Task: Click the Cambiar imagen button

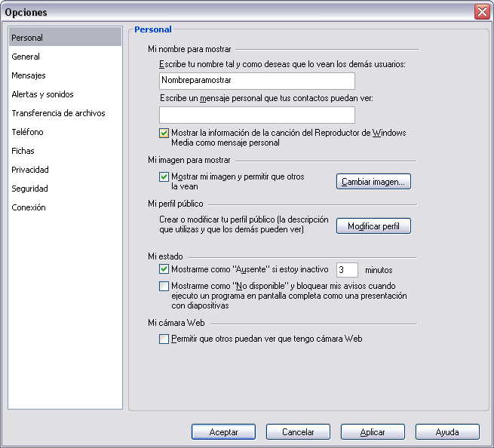Action: (x=373, y=182)
